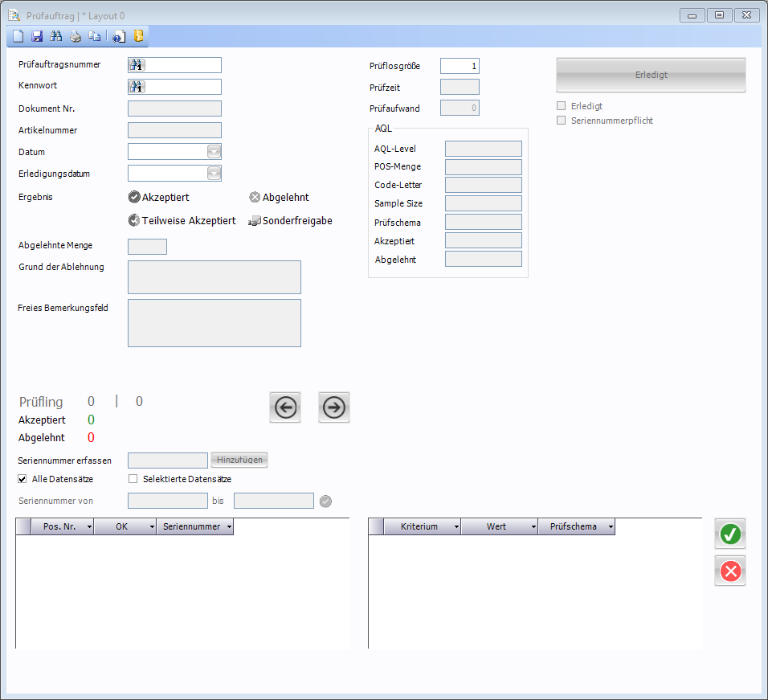Go to next Prüfling with right arrow
Viewport: 768px width, 700px height.
coord(334,407)
